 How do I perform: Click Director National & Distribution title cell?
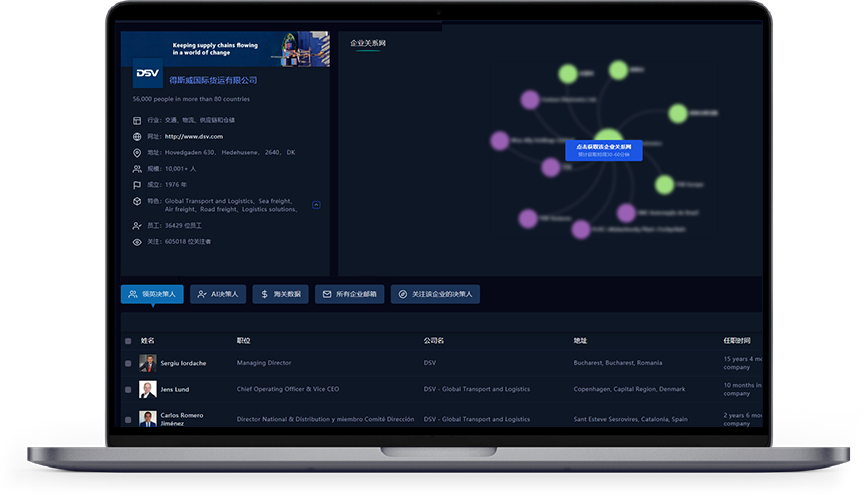pos(326,419)
